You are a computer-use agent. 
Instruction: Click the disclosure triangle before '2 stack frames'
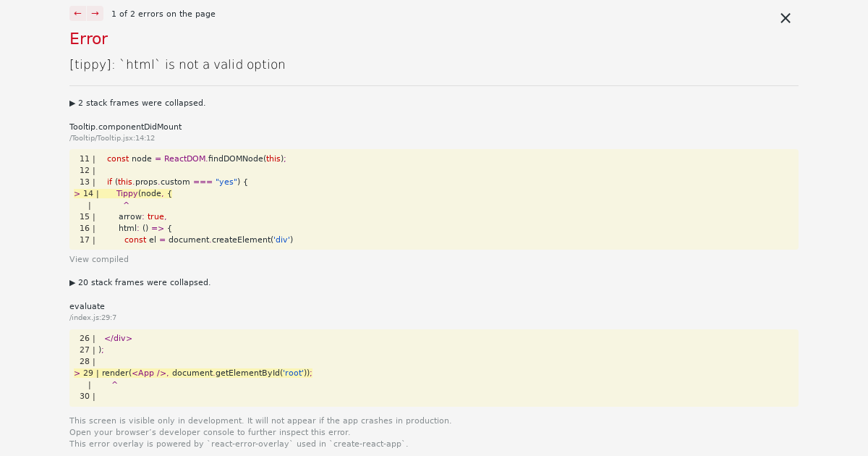[72, 103]
